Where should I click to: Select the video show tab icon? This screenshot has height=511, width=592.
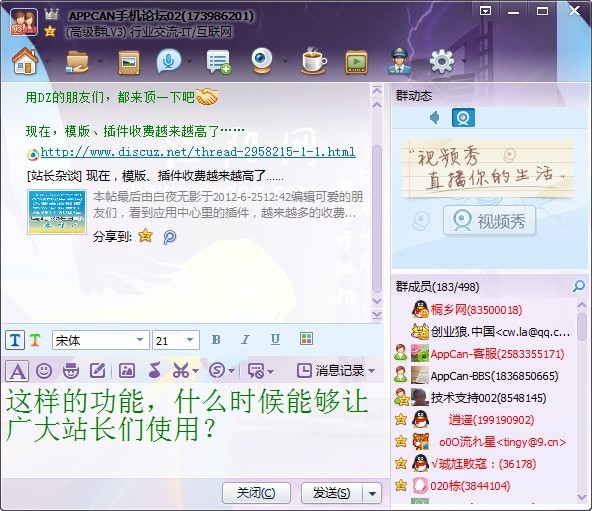point(463,117)
